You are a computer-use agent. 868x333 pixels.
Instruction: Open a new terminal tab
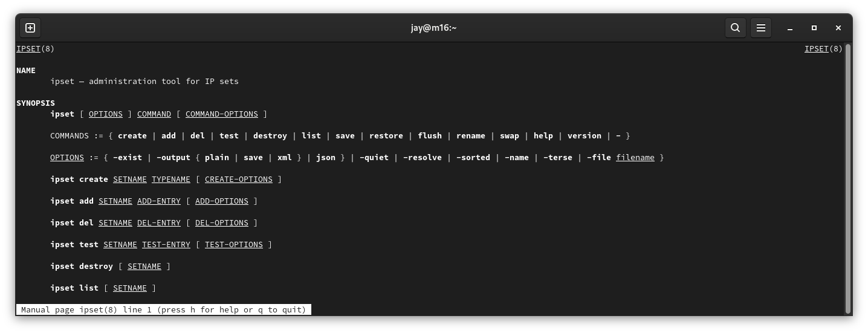pyautogui.click(x=30, y=28)
